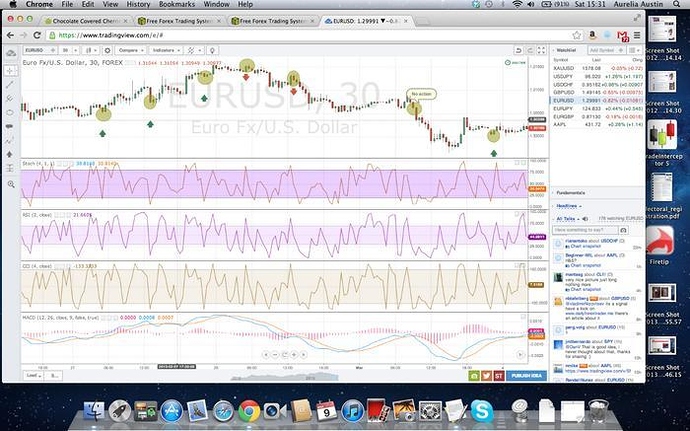Open Skype from the Dock

482,411
